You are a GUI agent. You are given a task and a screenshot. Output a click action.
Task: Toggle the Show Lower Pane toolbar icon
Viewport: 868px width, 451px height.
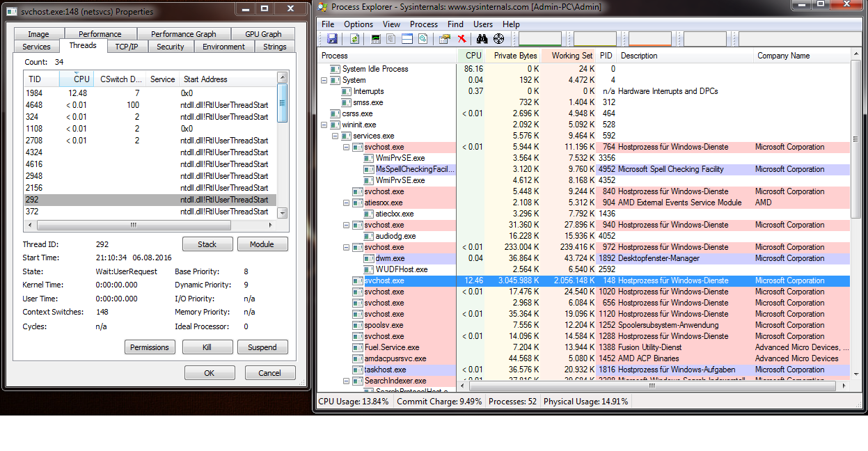(407, 39)
